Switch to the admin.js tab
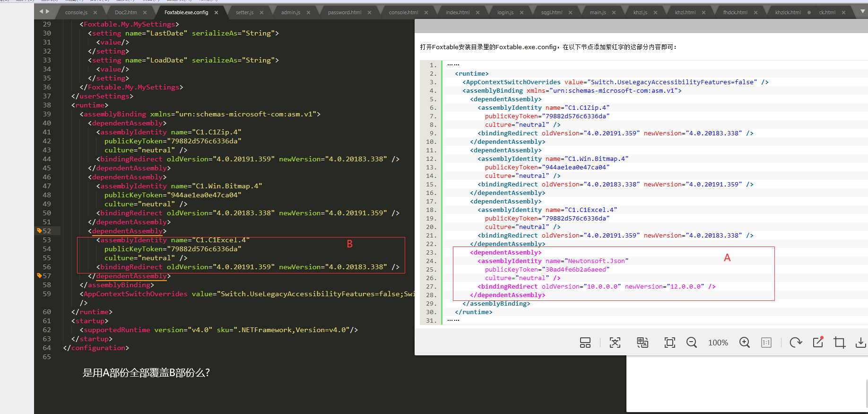The height and width of the screenshot is (414, 868). pos(291,13)
